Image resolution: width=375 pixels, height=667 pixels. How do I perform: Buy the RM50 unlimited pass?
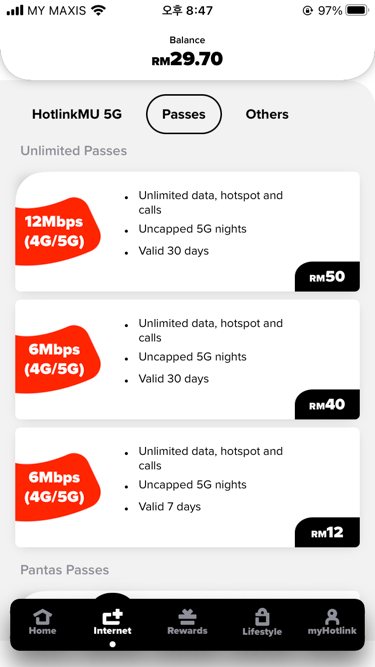point(327,276)
